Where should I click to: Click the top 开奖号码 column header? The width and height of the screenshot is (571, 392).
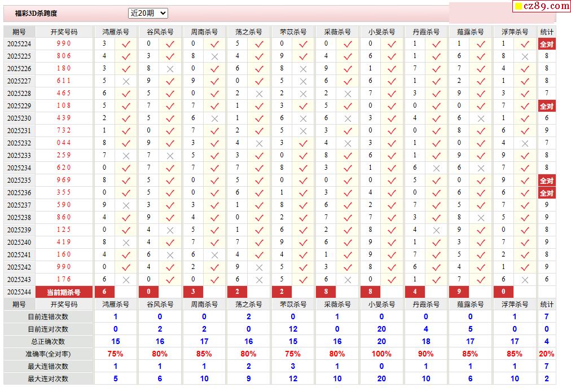click(x=64, y=32)
